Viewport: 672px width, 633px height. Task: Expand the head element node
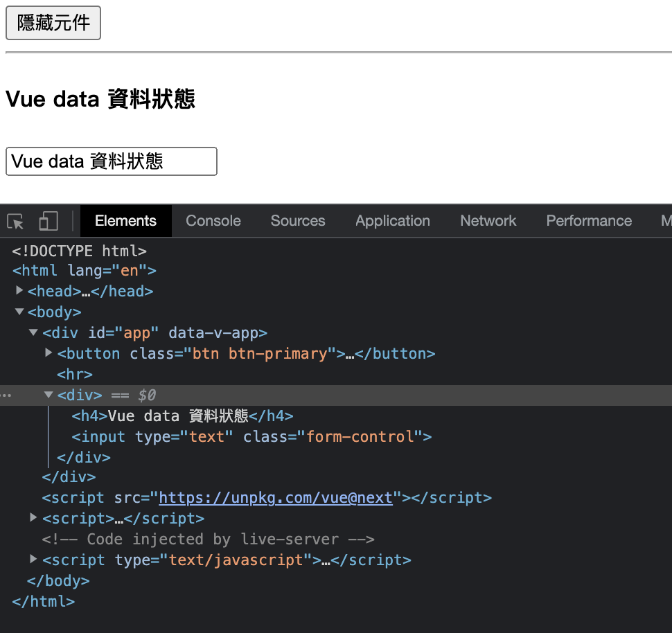[19, 291]
